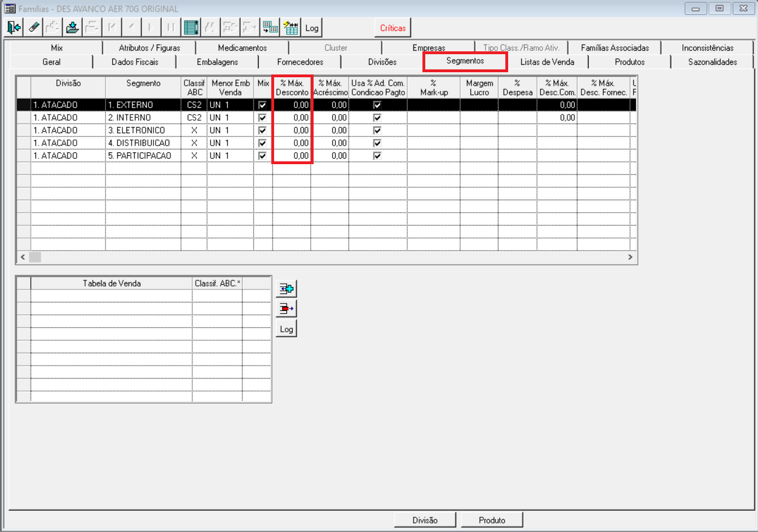Screen dimensions: 758x532
Task: Open the Críticas button
Action: [x=393, y=28]
